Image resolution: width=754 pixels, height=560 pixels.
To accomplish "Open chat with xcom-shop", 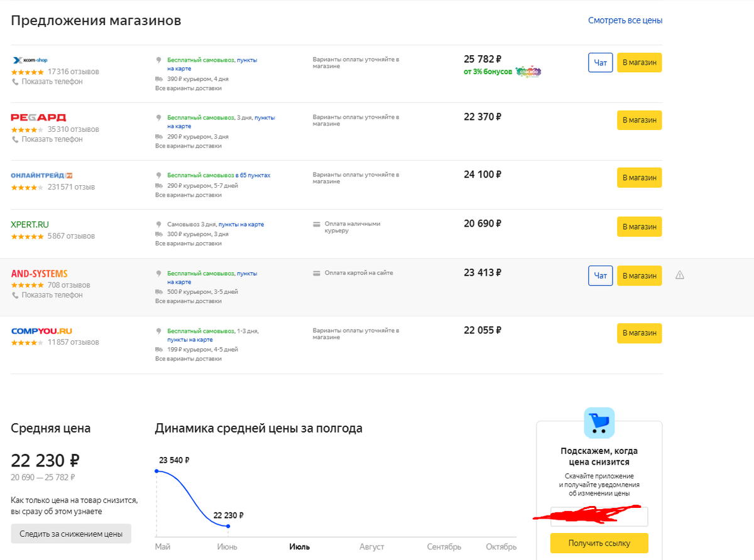I will pos(601,63).
